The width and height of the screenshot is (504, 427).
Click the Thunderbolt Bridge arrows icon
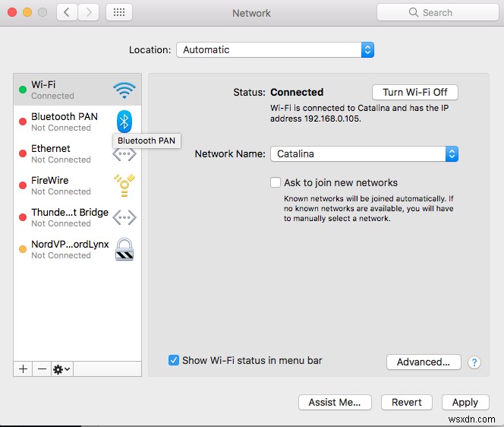click(x=124, y=217)
